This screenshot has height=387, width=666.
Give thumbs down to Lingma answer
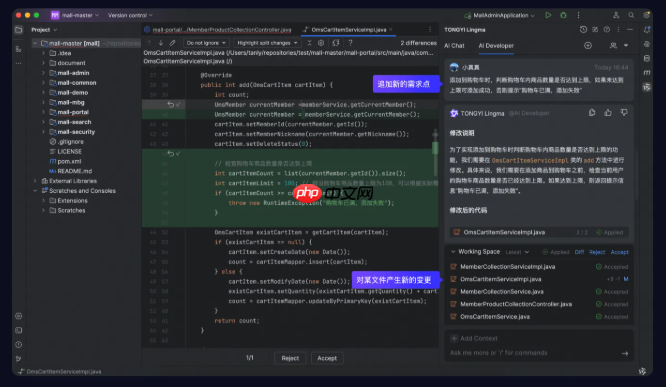624,113
